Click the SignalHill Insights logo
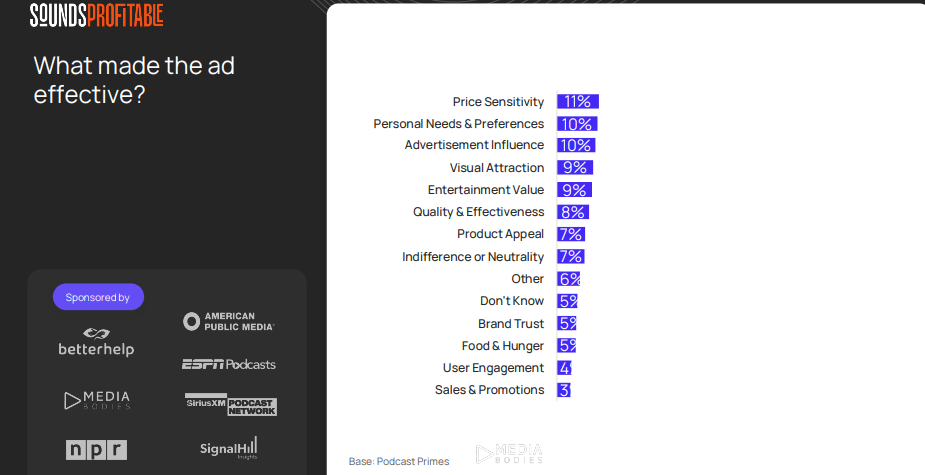 point(228,448)
